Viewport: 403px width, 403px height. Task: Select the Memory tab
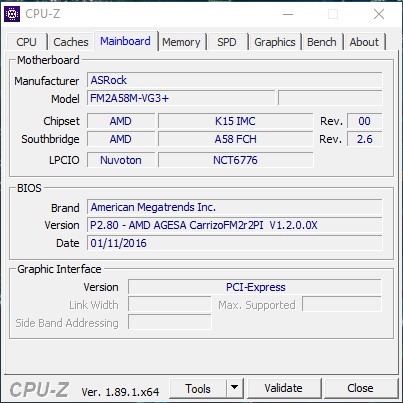point(181,42)
